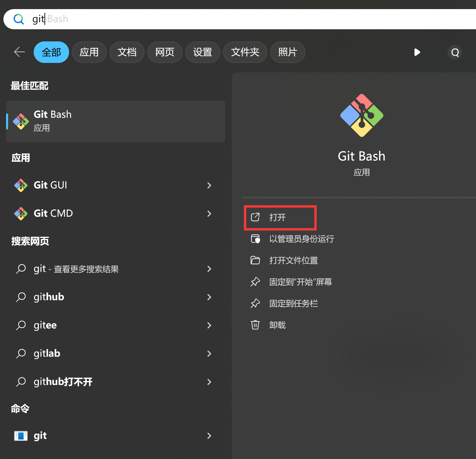This screenshot has height=459, width=476.
Task: Switch to the 设置 filter tab
Action: [x=203, y=52]
